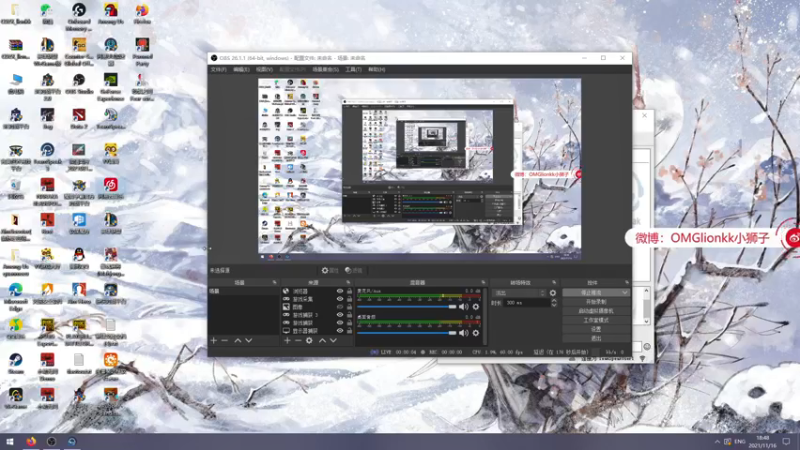Pop out the Sources dock panel
The height and width of the screenshot is (450, 800).
(348, 282)
